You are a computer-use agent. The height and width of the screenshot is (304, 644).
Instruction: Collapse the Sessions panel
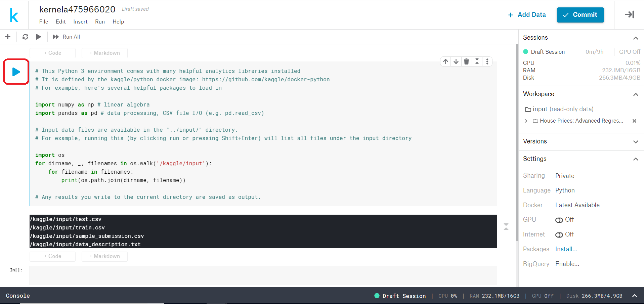[x=636, y=38]
